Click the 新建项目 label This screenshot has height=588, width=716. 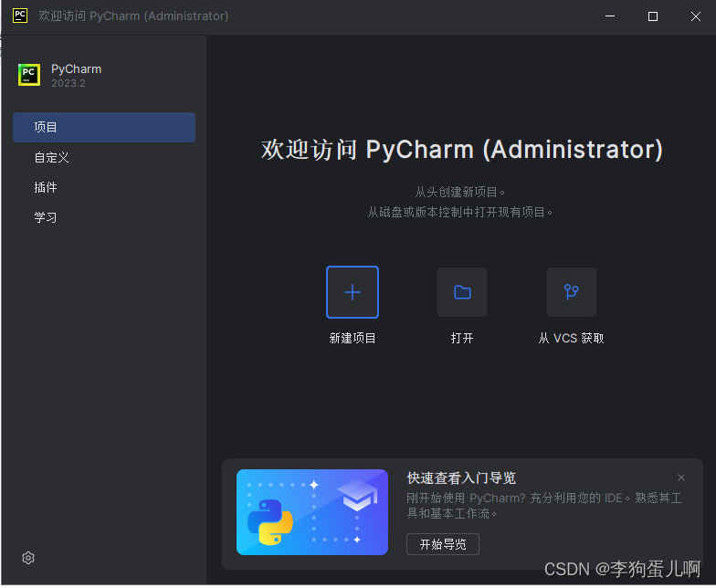click(353, 338)
